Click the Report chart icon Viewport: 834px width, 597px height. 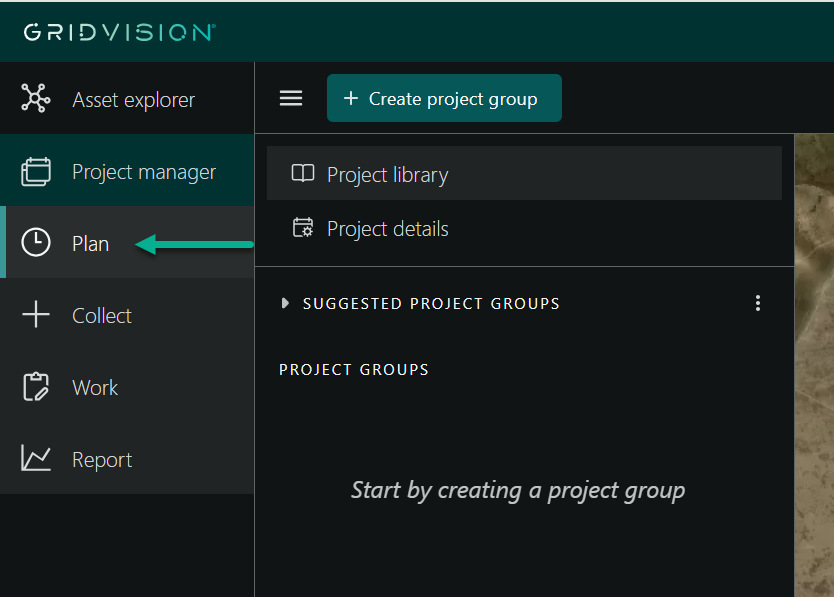36,459
